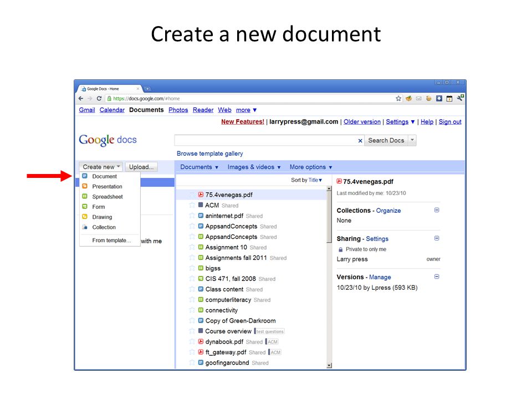Star the aninternet.pdf file
This screenshot has height=399, width=532.
(192, 216)
